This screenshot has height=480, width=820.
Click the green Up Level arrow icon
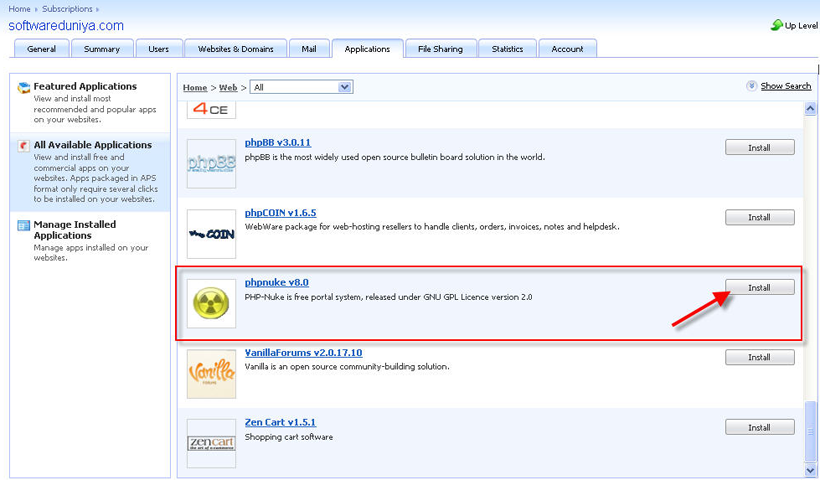(x=777, y=25)
